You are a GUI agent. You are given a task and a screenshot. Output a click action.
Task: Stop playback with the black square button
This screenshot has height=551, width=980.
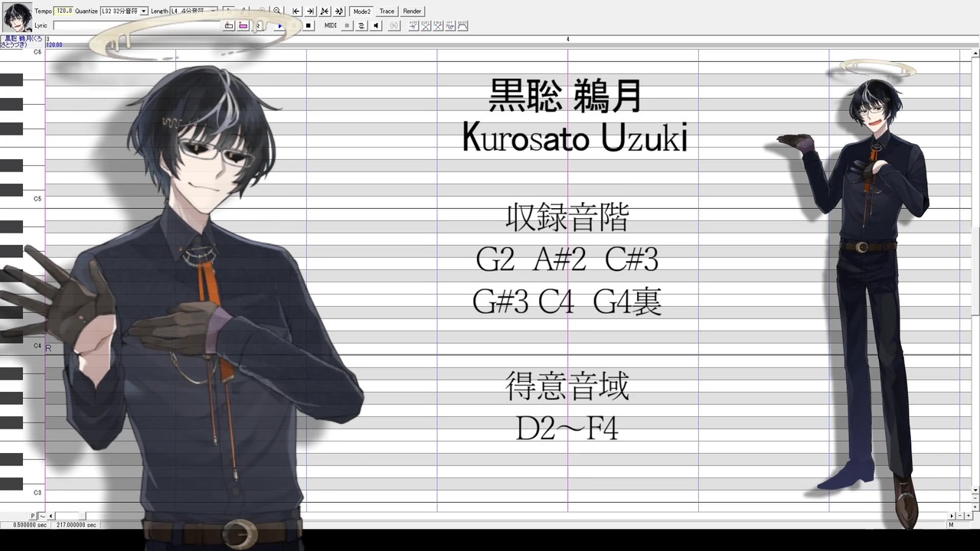(309, 25)
